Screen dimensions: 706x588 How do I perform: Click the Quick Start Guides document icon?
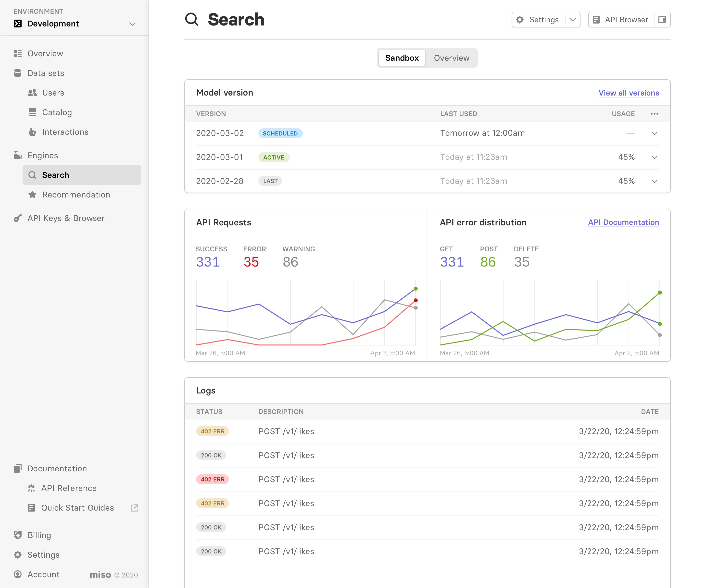31,508
